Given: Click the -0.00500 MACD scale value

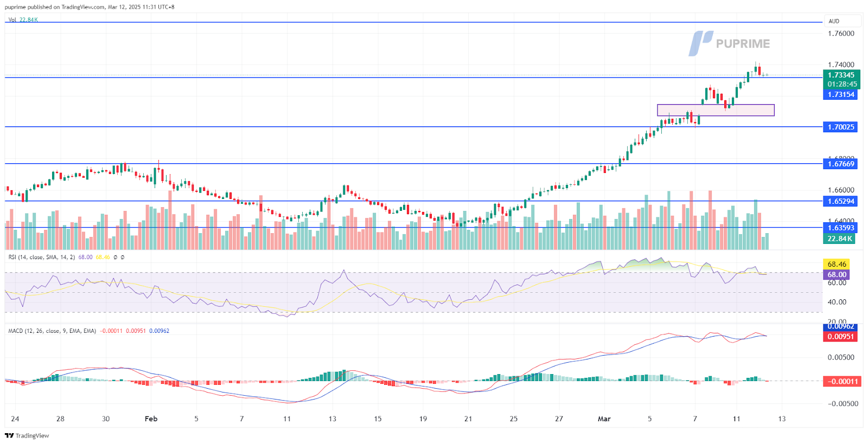Looking at the screenshot, I should 843,404.
